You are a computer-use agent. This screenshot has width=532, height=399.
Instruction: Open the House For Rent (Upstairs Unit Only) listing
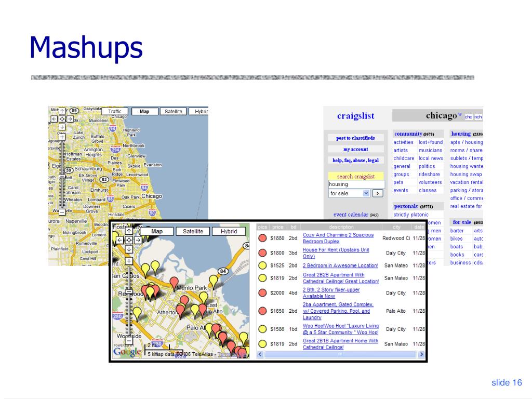click(x=336, y=253)
